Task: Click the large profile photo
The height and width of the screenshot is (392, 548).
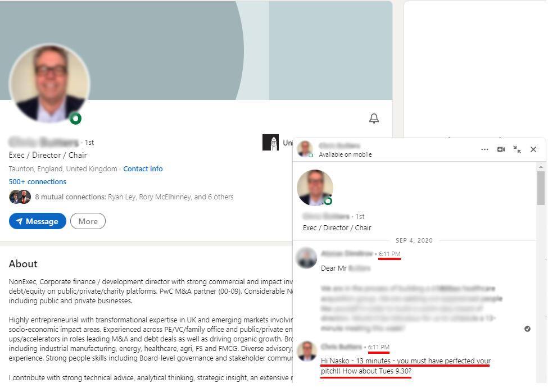Action: (49, 83)
